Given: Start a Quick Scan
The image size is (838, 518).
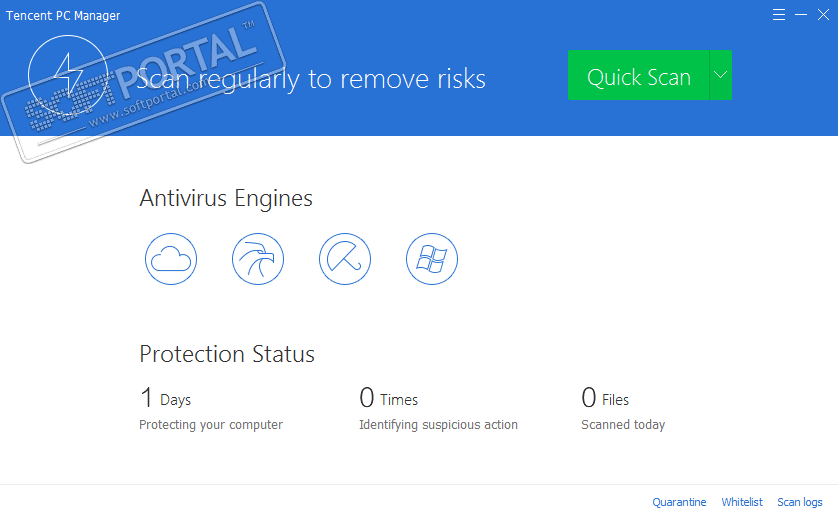Looking at the screenshot, I should pyautogui.click(x=638, y=76).
